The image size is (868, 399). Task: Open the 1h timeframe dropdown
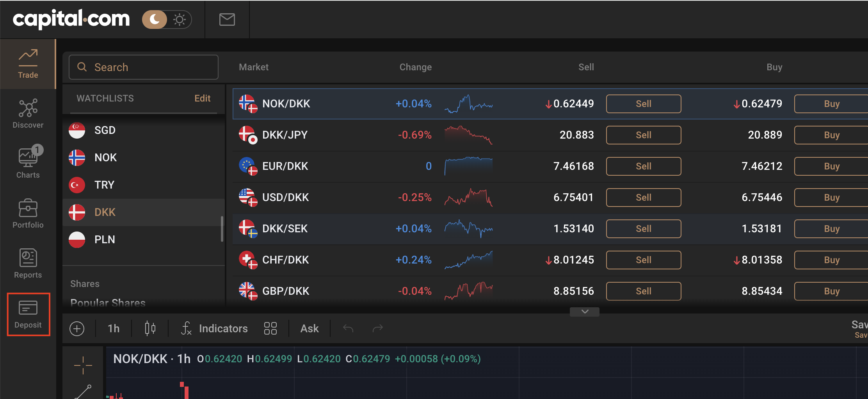coord(114,329)
